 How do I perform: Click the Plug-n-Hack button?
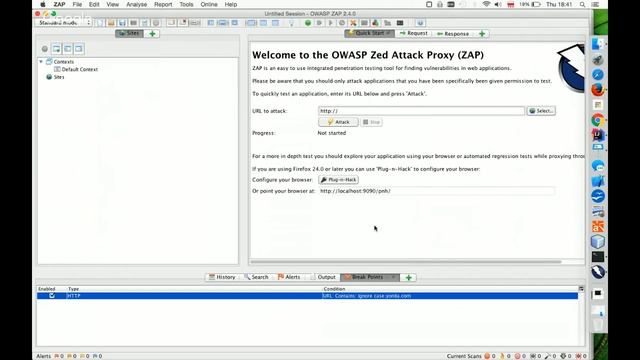[x=338, y=180]
